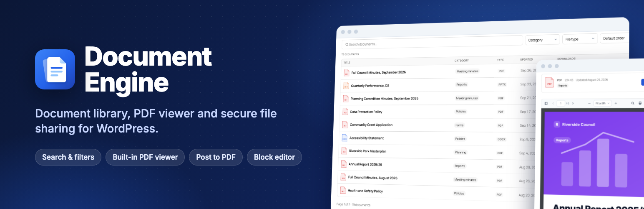Click the '19 documents' count above the table

[350, 54]
